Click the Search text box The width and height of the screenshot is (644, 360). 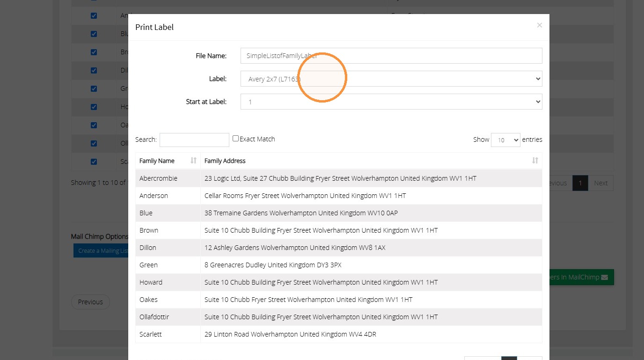[x=194, y=140]
